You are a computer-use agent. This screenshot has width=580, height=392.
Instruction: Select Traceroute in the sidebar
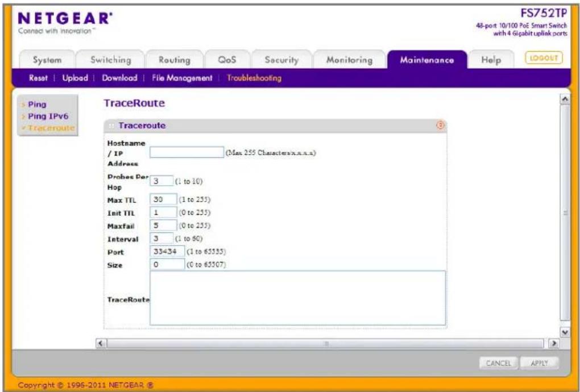51,128
